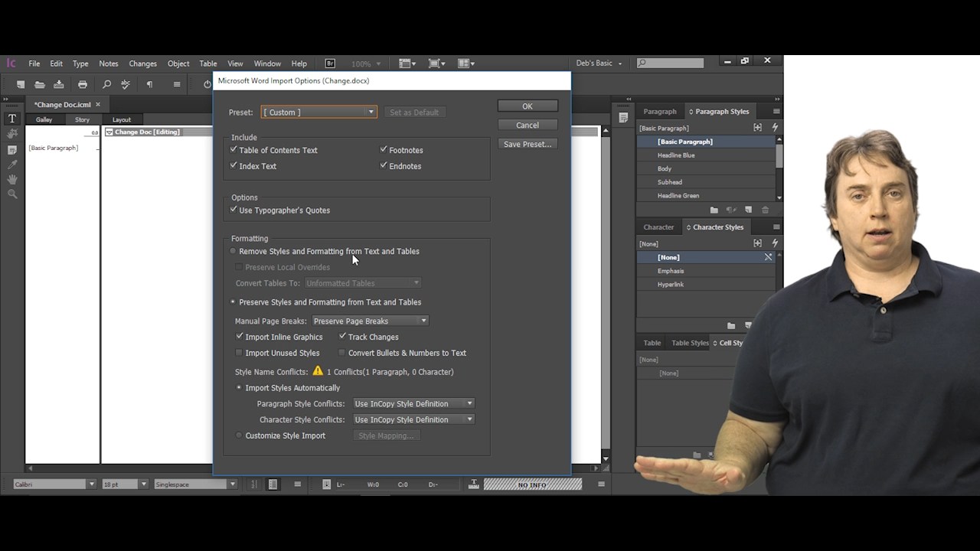Open the Deb's Basic workspace dropdown

point(599,64)
